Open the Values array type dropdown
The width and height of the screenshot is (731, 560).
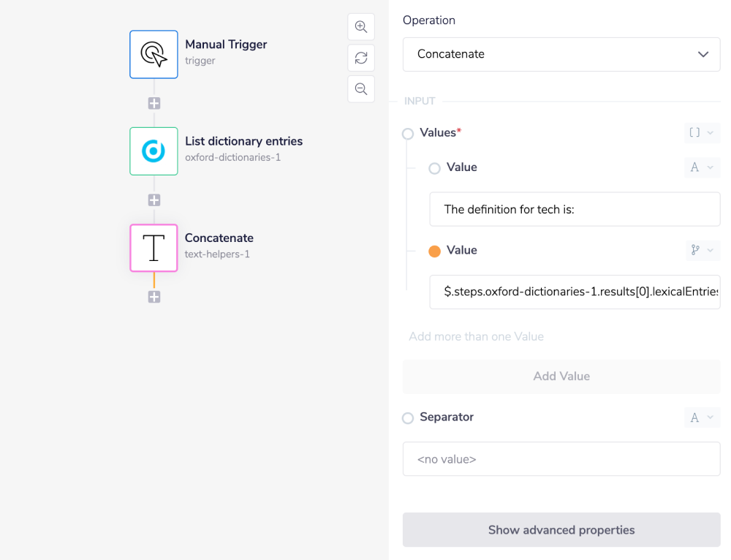click(701, 133)
